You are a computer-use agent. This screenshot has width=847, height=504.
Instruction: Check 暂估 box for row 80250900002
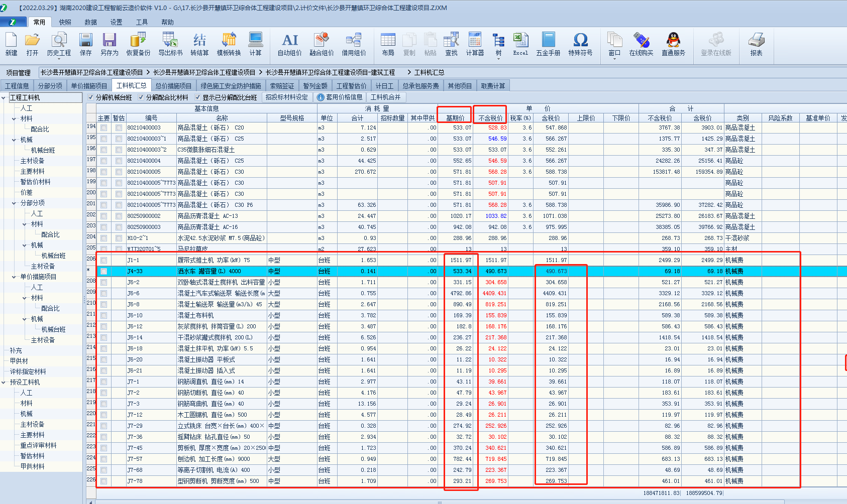pos(119,216)
